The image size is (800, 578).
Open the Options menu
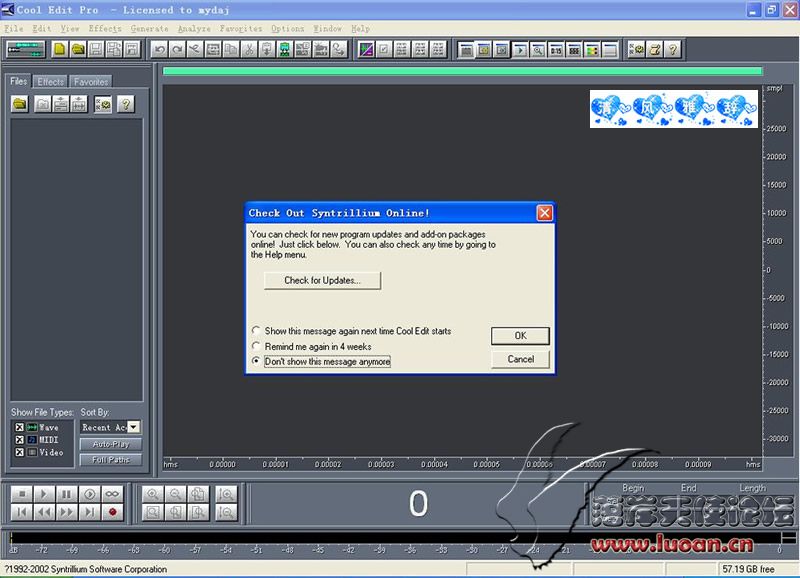(288, 29)
